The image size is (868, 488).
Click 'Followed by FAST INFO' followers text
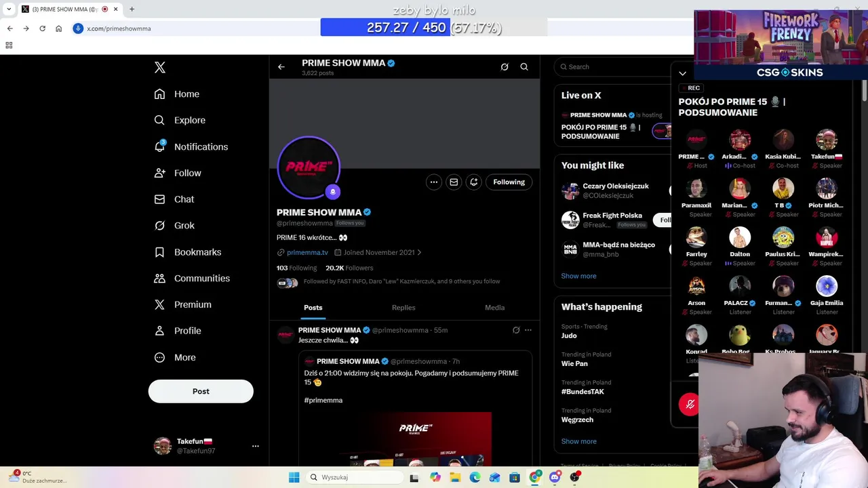pos(401,281)
